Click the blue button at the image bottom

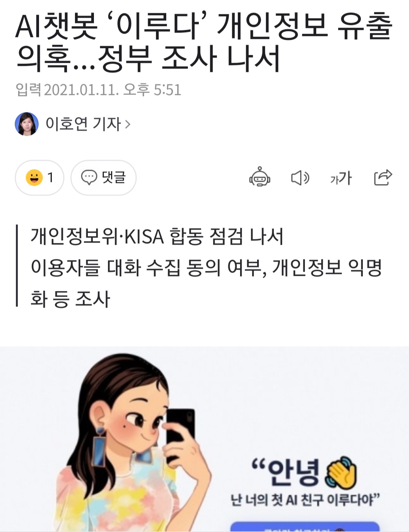coord(305,527)
